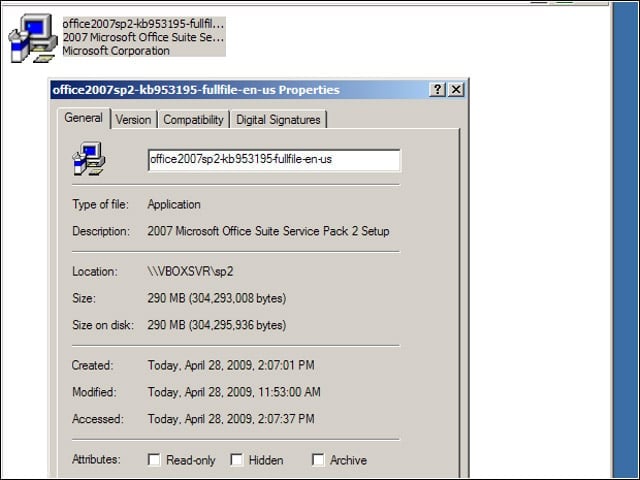Click Created date '2:07:01 PM' value
640x480 pixels.
pyautogui.click(x=231, y=365)
